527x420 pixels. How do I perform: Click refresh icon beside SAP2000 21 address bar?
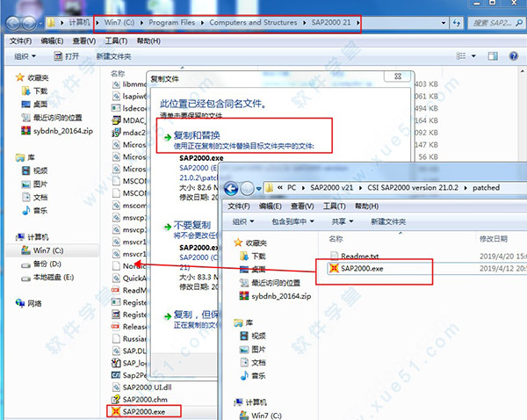tap(456, 23)
